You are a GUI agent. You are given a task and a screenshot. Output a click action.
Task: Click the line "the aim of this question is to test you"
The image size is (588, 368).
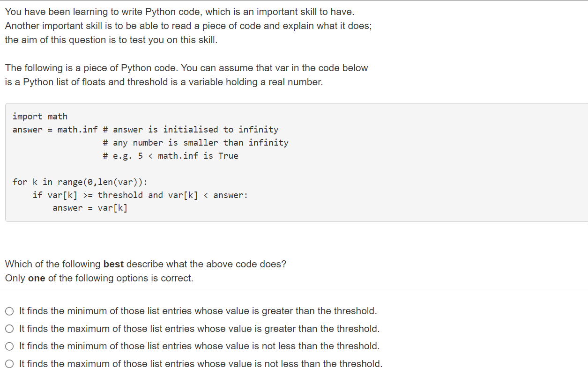tap(111, 40)
